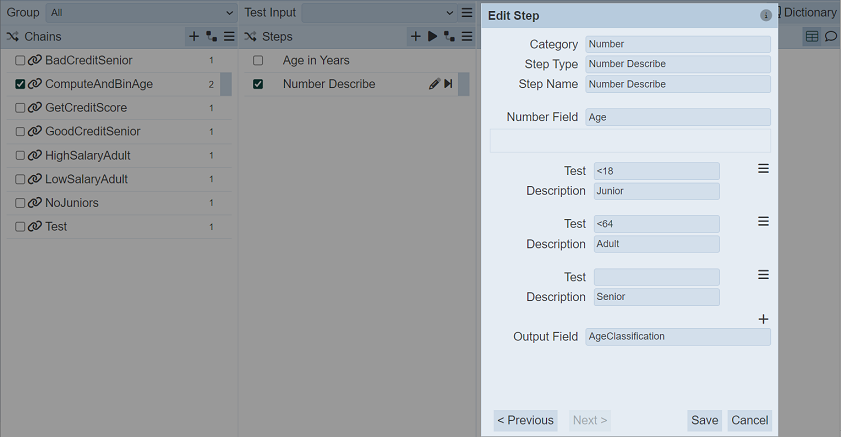
Task: Add a new test row with plus icon
Action: [763, 319]
